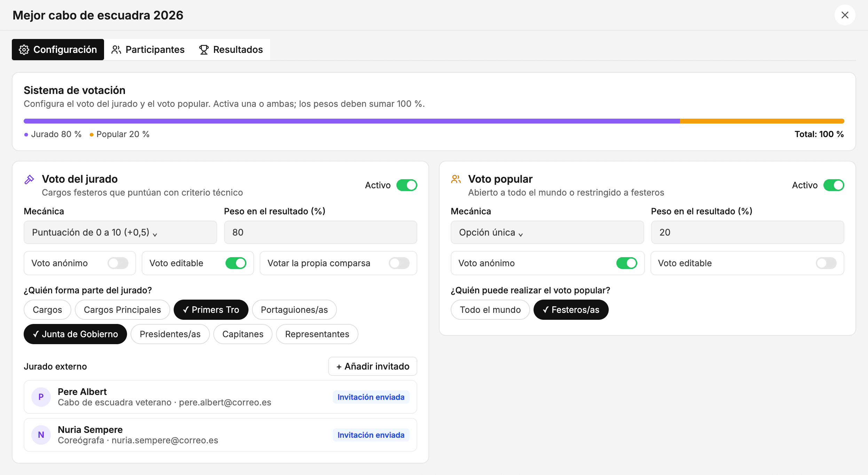
Task: Select the Portaguiones/as chip
Action: pos(294,310)
